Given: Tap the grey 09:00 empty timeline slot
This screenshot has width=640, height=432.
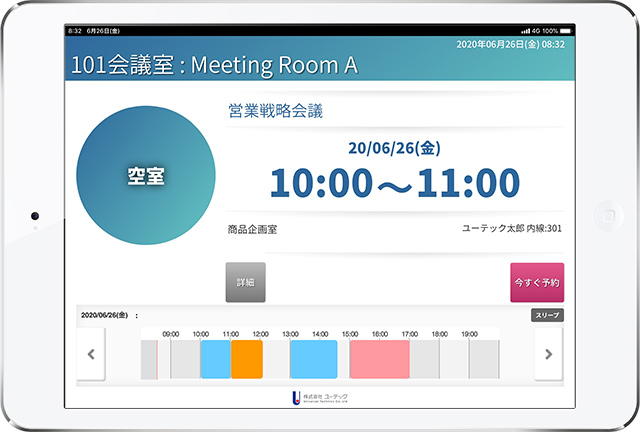Looking at the screenshot, I should (x=184, y=359).
